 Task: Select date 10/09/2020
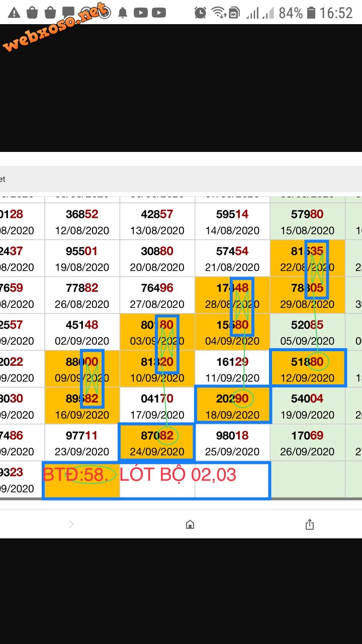(x=157, y=378)
